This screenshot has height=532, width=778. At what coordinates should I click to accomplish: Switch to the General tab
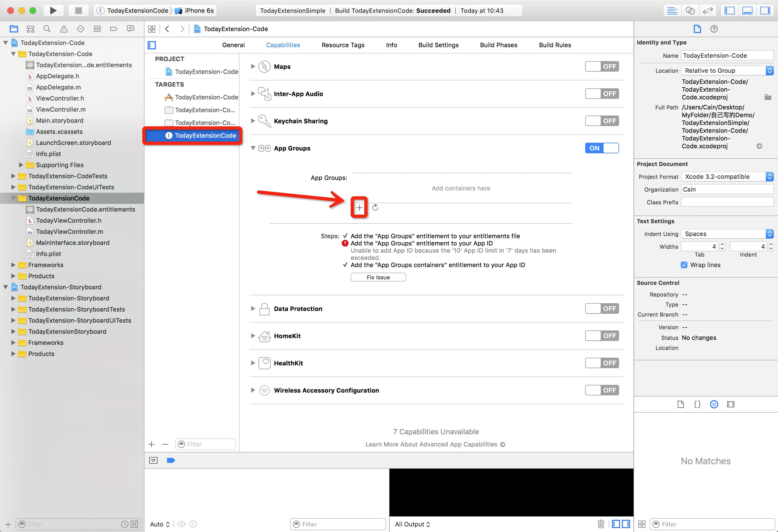click(x=233, y=45)
